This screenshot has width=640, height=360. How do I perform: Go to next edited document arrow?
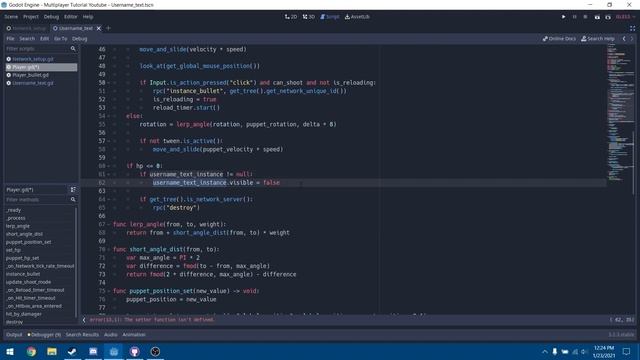pos(632,39)
